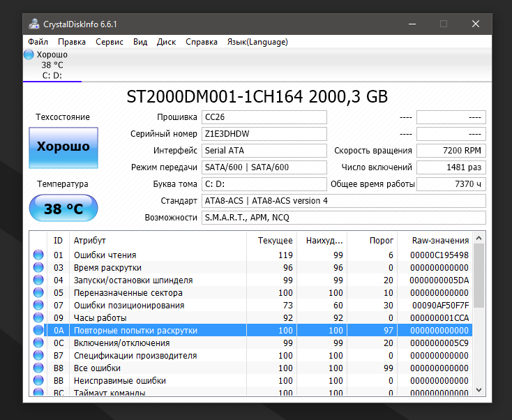
Task: Select row Переназначенные сектора
Action: (251, 292)
